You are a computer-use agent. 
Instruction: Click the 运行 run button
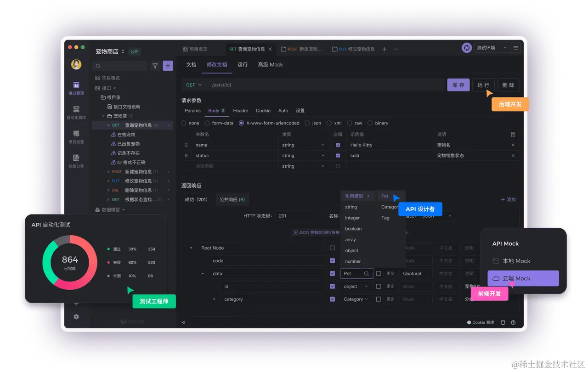coord(483,85)
